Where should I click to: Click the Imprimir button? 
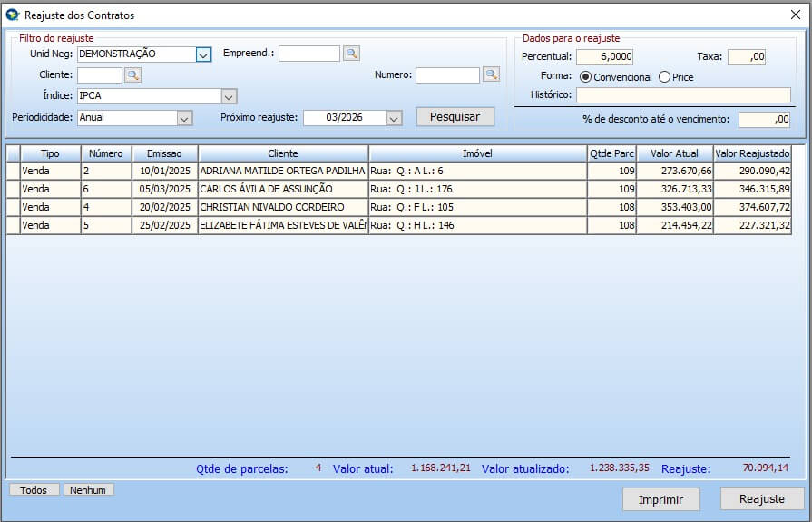pos(660,499)
